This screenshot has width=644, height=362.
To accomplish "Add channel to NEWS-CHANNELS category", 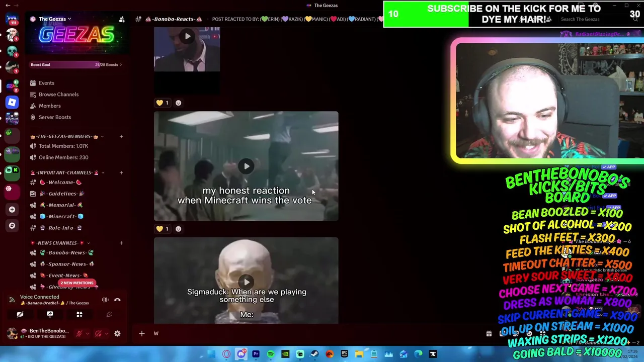I will click(121, 243).
